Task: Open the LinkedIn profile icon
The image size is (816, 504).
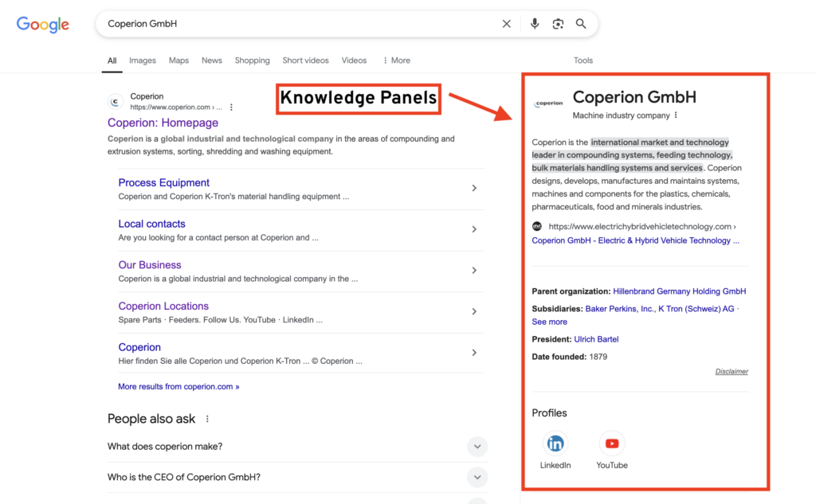Action: (555, 443)
